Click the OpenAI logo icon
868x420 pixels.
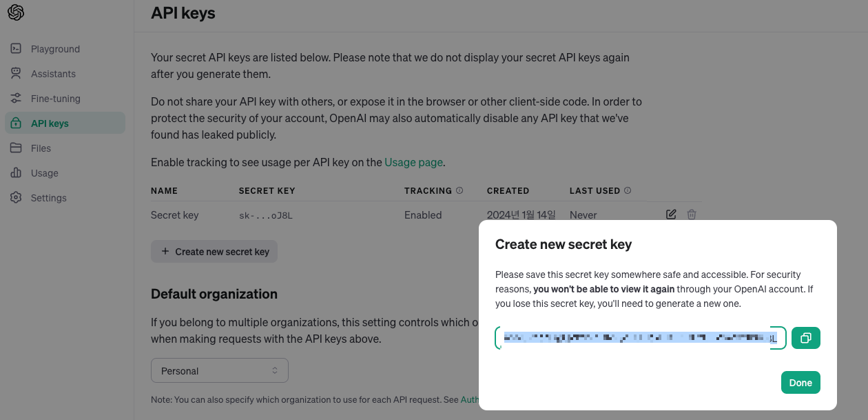tap(16, 12)
